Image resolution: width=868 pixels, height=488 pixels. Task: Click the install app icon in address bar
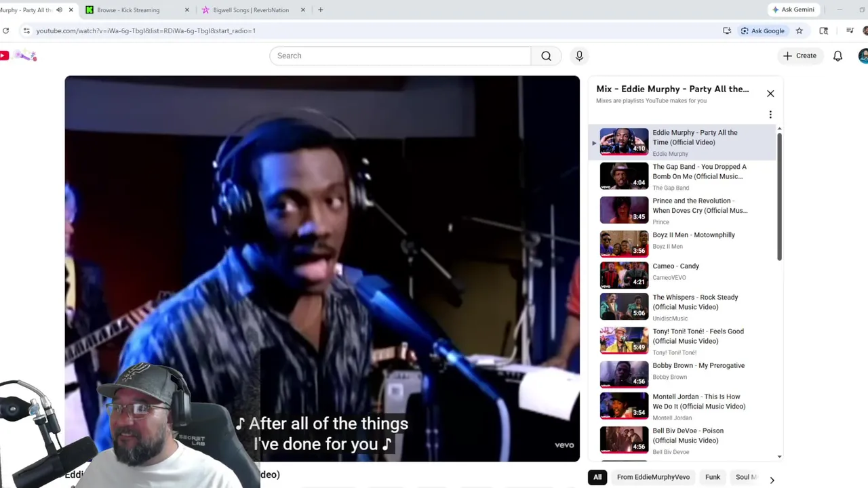pos(727,30)
